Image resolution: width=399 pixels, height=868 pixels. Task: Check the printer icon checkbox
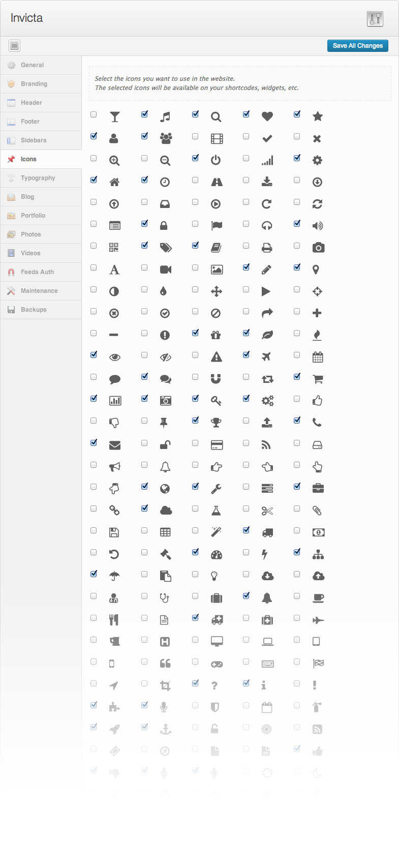tap(246, 246)
